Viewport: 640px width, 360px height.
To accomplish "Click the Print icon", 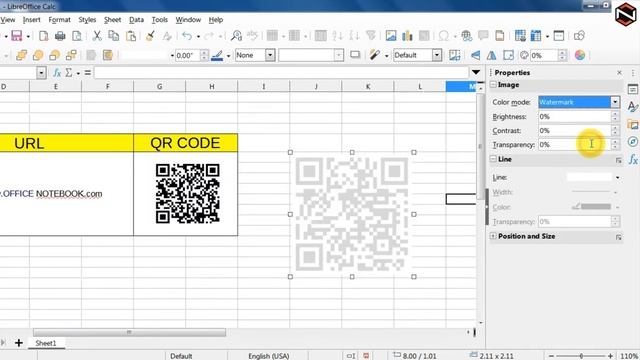I will pos(60,36).
